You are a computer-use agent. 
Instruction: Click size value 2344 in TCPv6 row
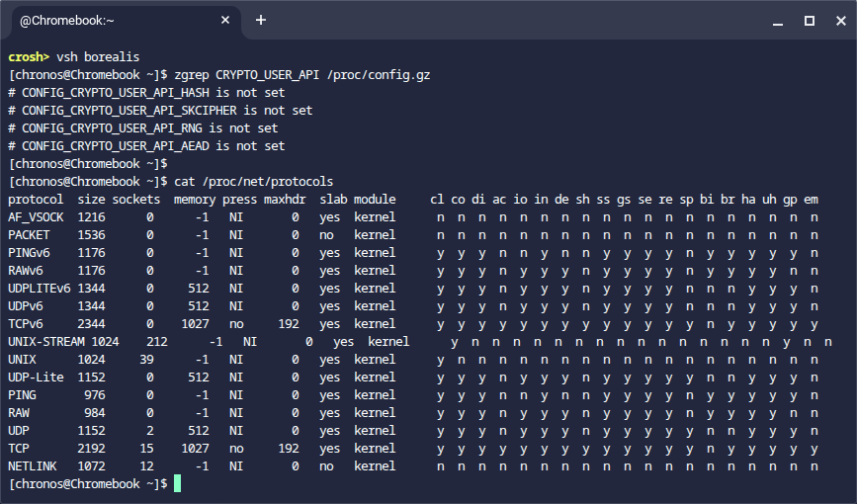tap(91, 323)
